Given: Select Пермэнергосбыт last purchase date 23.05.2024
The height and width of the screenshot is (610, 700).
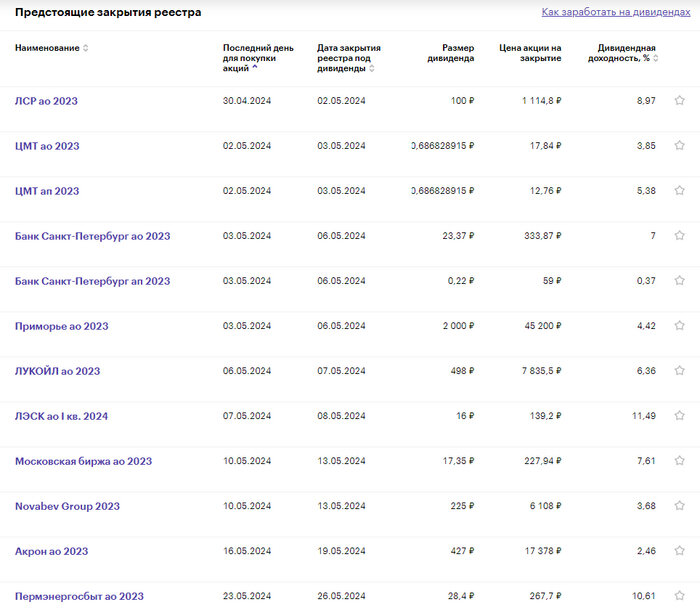Looking at the screenshot, I should pos(247,596).
